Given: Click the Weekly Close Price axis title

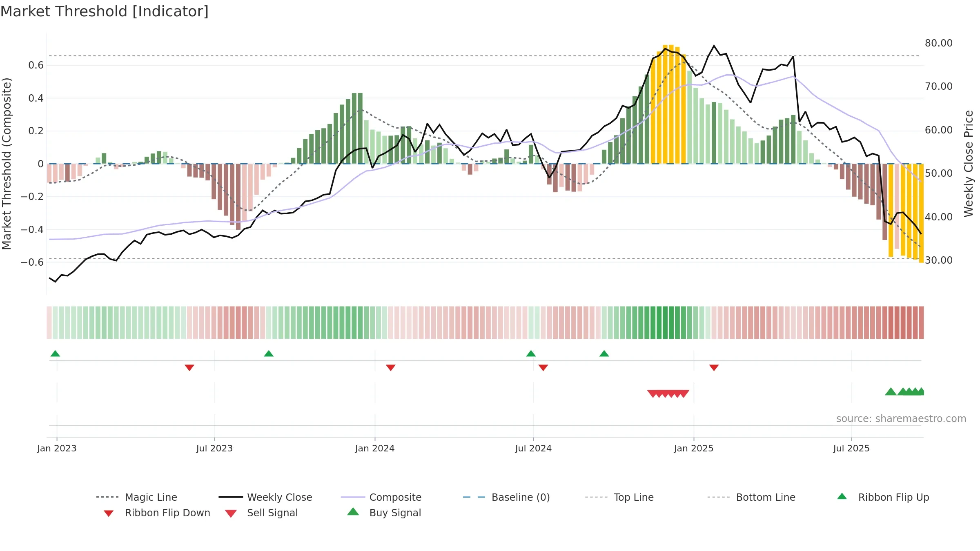Looking at the screenshot, I should (x=969, y=163).
